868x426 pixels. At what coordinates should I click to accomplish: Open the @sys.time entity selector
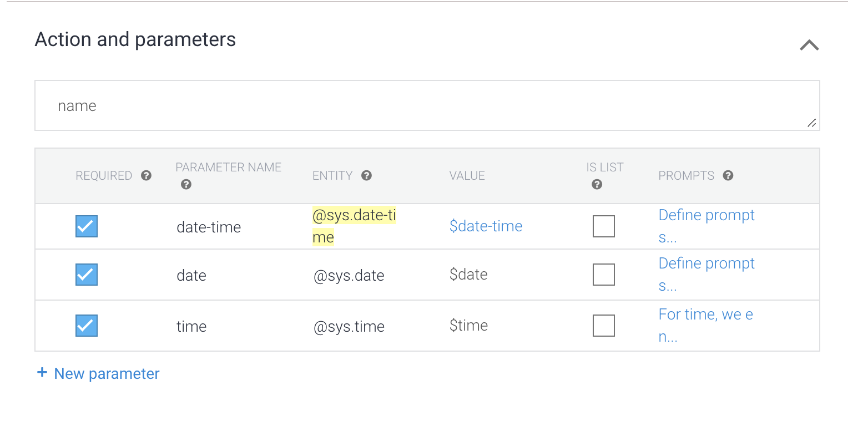(349, 326)
